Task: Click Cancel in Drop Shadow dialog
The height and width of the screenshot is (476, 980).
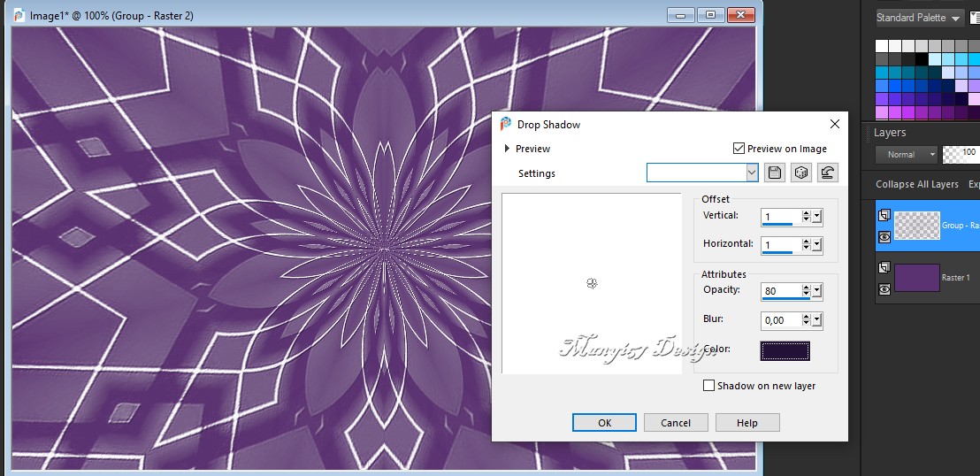Action: 676,422
